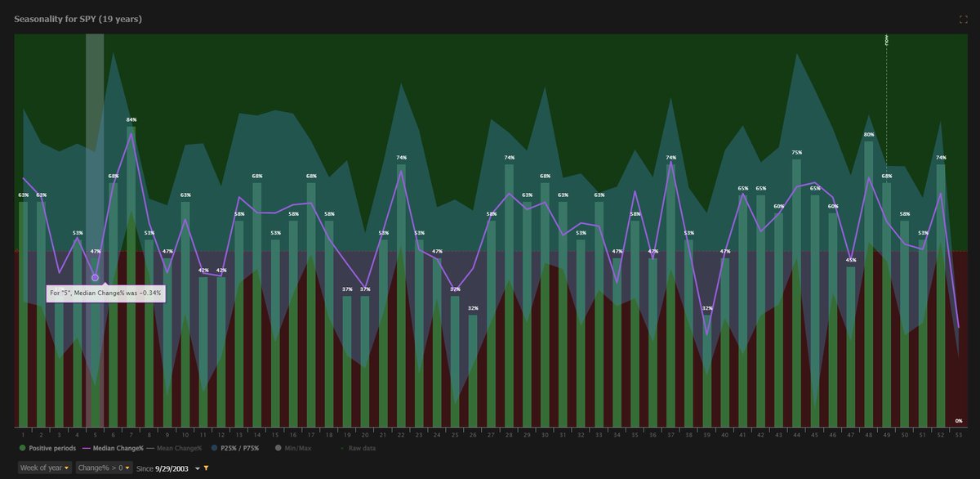980x479 pixels.
Task: Enable Min/Max series in legend
Action: 292,448
